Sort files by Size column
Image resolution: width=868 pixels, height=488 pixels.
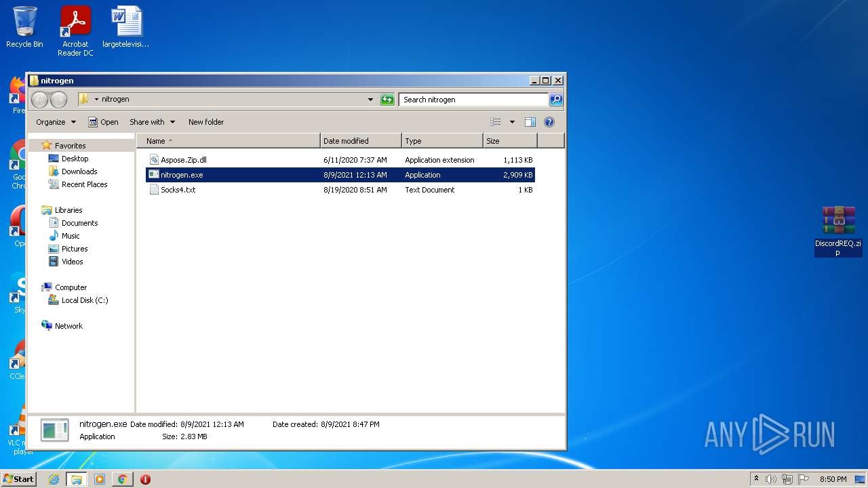(x=510, y=141)
